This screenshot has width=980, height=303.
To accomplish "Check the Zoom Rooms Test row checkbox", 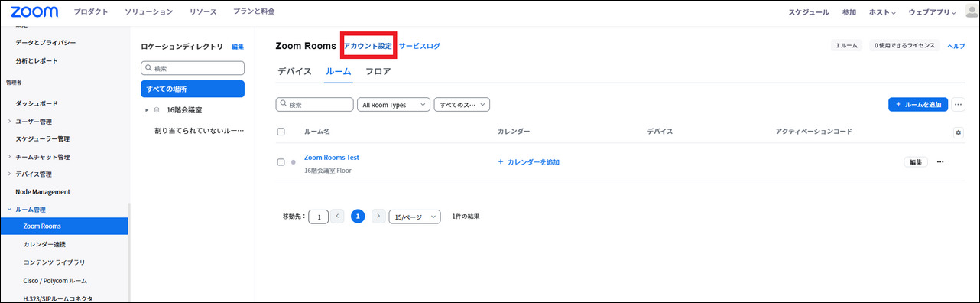I will pyautogui.click(x=281, y=162).
